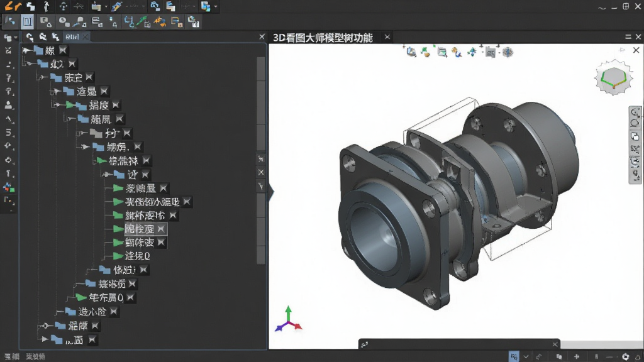Toggle checkbox on the row with green arrow and folder
The height and width of the screenshot is (362, 644).
point(116,106)
